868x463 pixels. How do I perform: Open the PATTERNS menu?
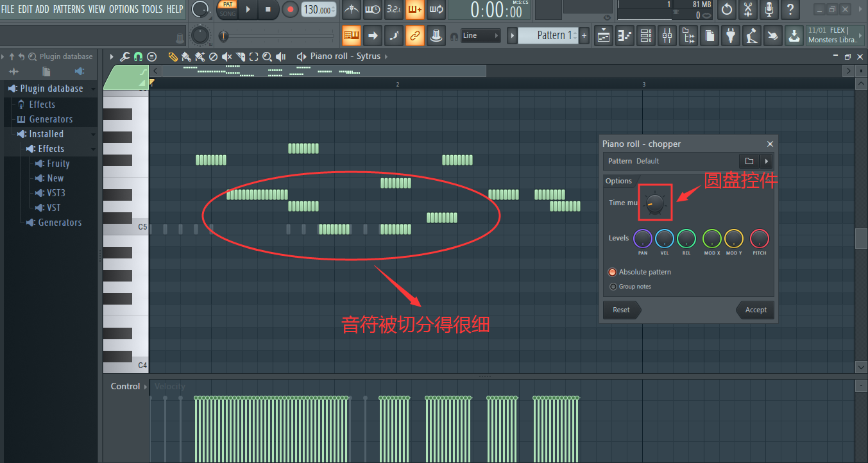(69, 9)
